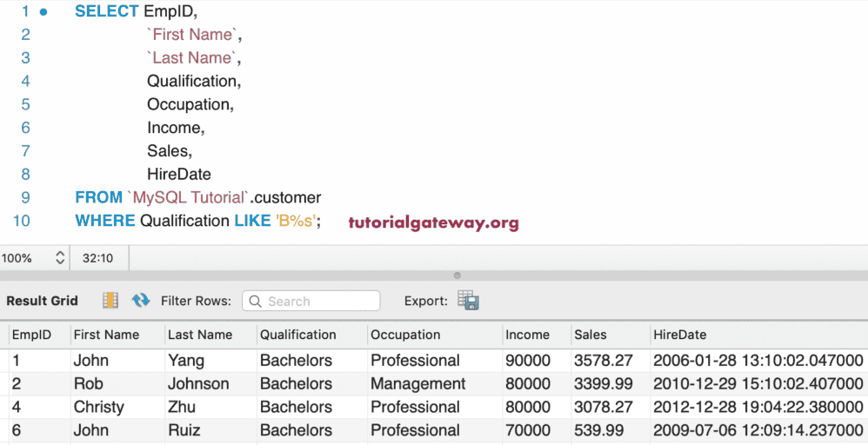Select the cell 'Christy'
The image size is (868, 445).
click(x=99, y=407)
